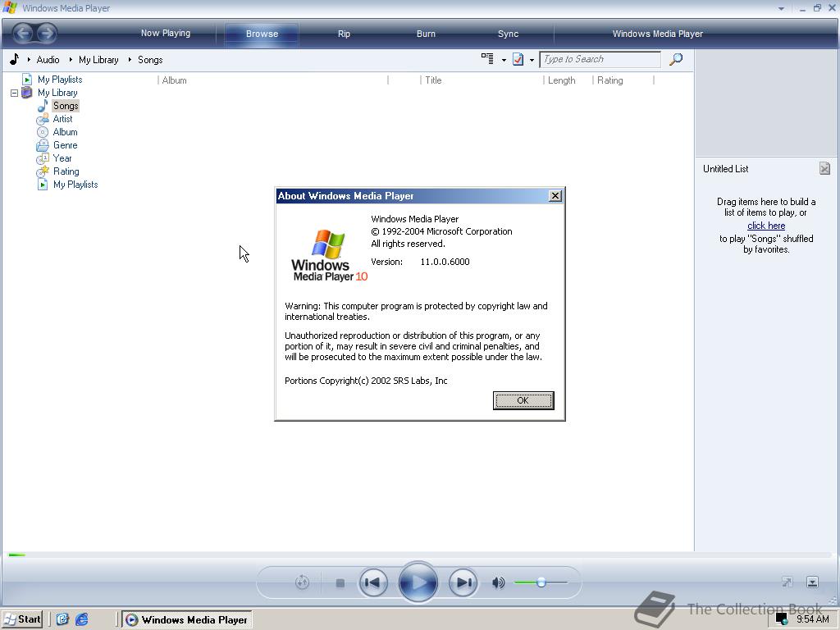This screenshot has height=630, width=840.
Task: Open the Windows Start menu
Action: 22,619
